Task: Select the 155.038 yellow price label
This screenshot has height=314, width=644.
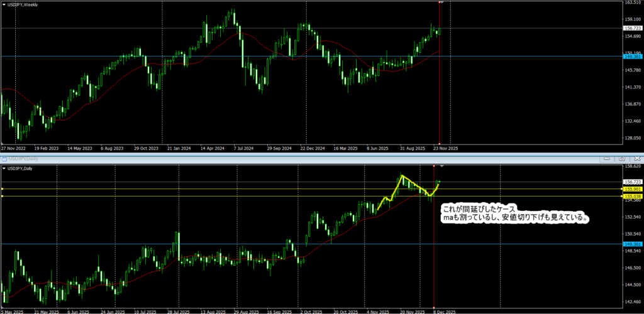Action: pyautogui.click(x=632, y=197)
